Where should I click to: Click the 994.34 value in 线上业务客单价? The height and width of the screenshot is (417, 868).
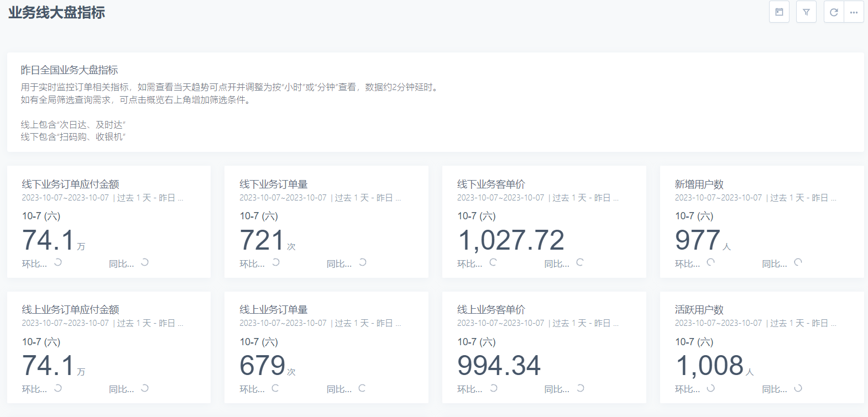(499, 366)
